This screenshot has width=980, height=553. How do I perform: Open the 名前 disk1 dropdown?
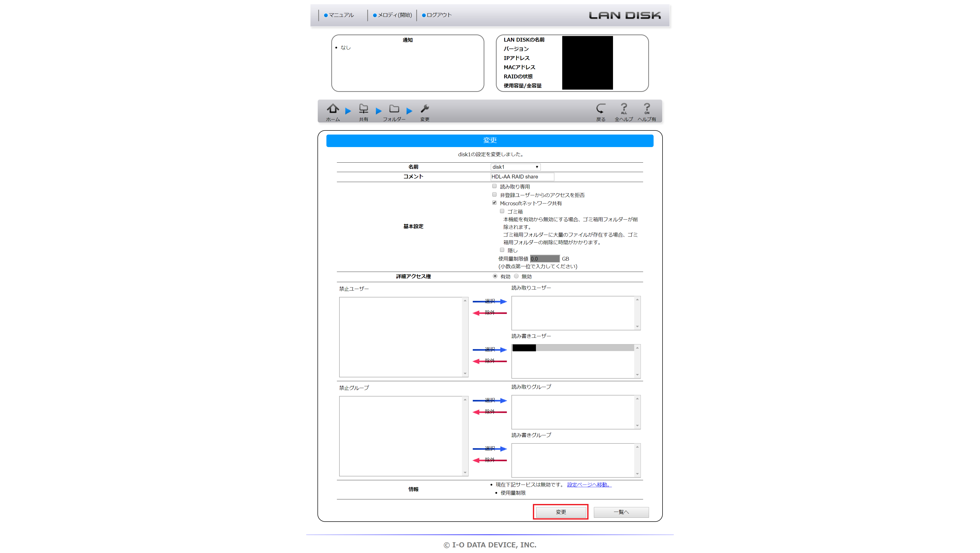point(515,167)
